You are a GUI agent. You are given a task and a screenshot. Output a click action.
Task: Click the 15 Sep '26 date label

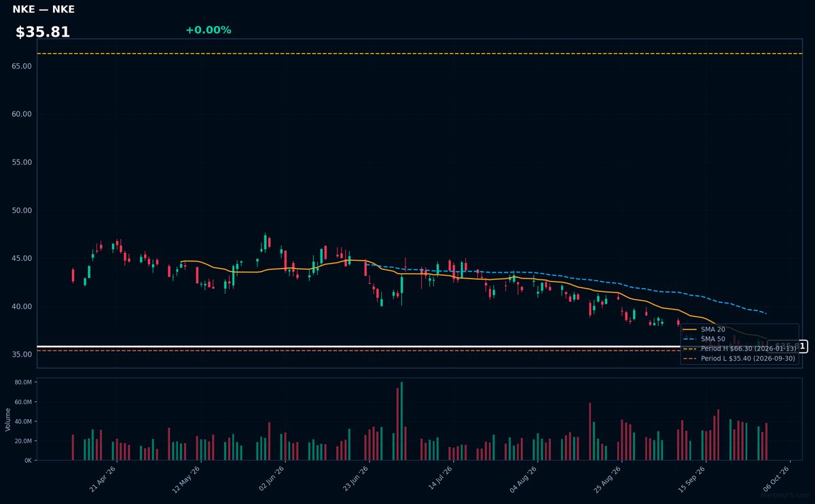tap(691, 479)
